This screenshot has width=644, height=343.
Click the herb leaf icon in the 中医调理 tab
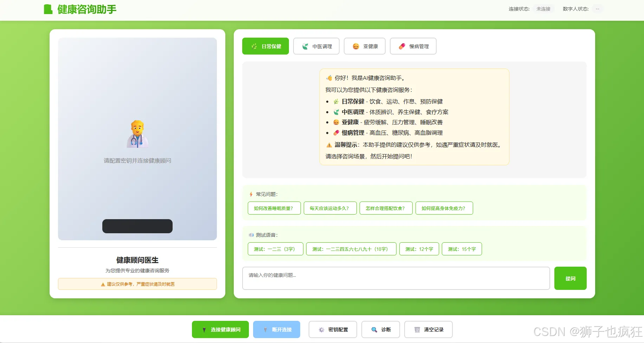[305, 46]
